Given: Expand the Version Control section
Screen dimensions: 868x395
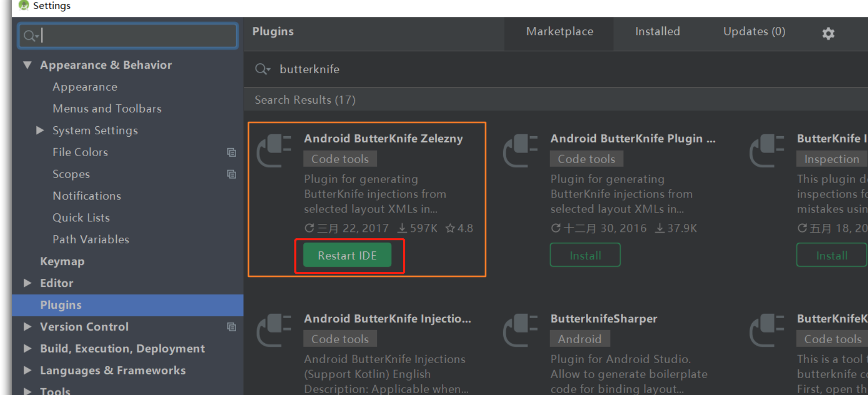Looking at the screenshot, I should click(x=27, y=327).
